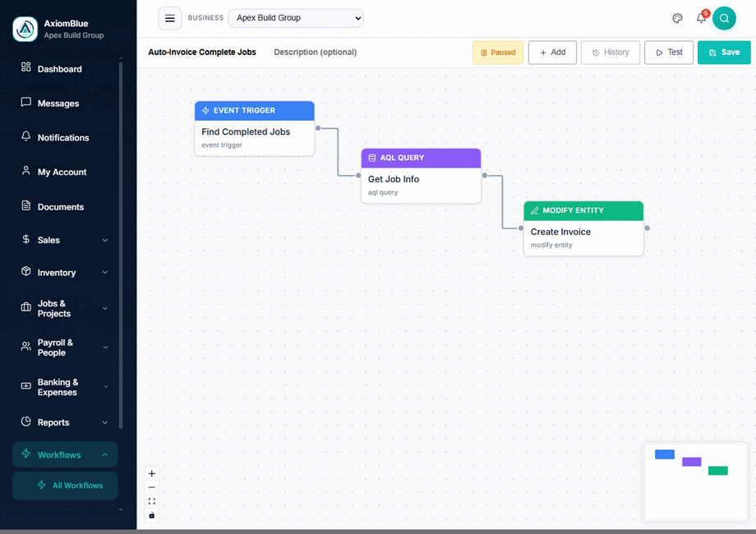This screenshot has height=534, width=756.
Task: Select All Workflows submenu item
Action: tap(65, 486)
